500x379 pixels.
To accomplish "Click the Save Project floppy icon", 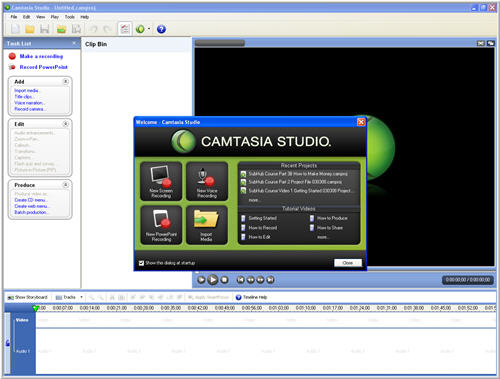I will coord(44,29).
